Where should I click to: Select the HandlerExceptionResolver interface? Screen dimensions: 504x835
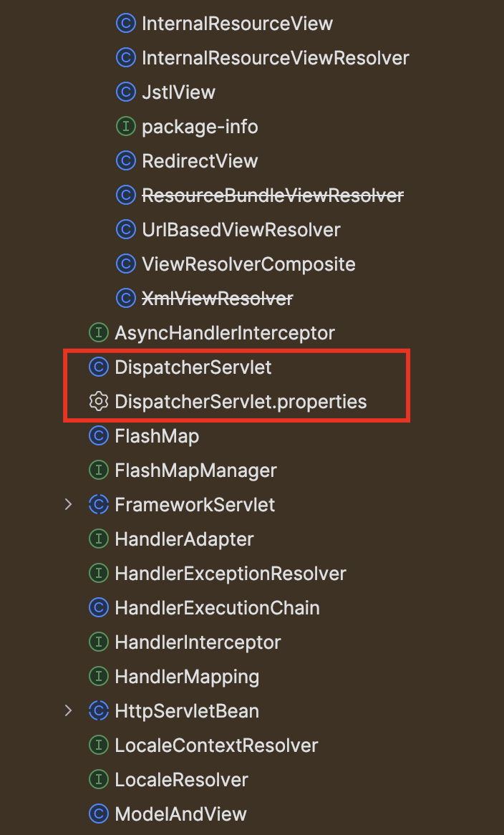231,574
